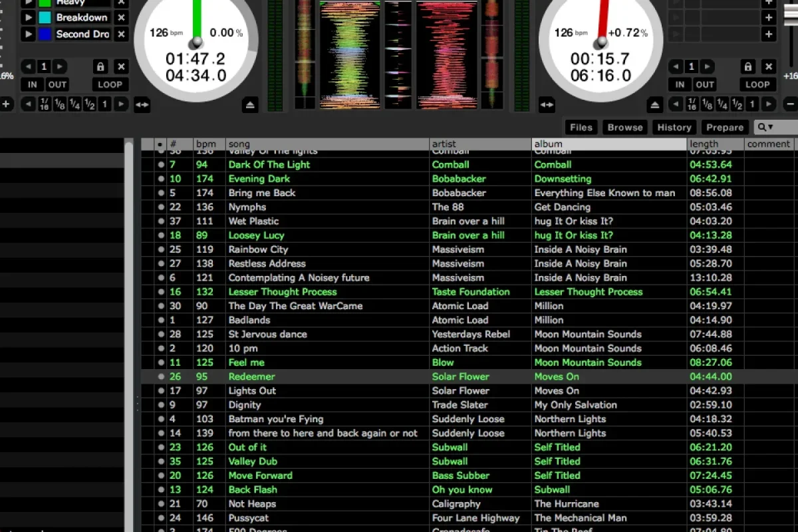Open the History panel
This screenshot has width=798, height=532.
(674, 127)
